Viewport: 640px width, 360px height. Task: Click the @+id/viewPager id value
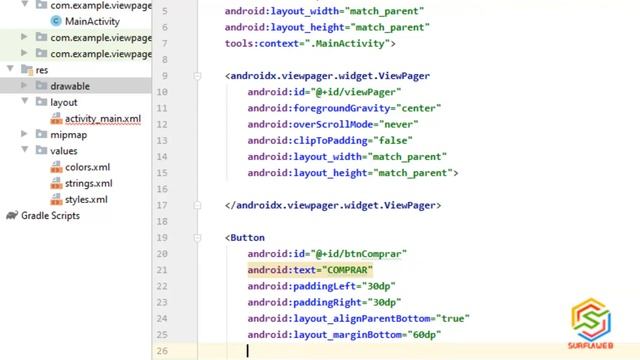(x=356, y=92)
